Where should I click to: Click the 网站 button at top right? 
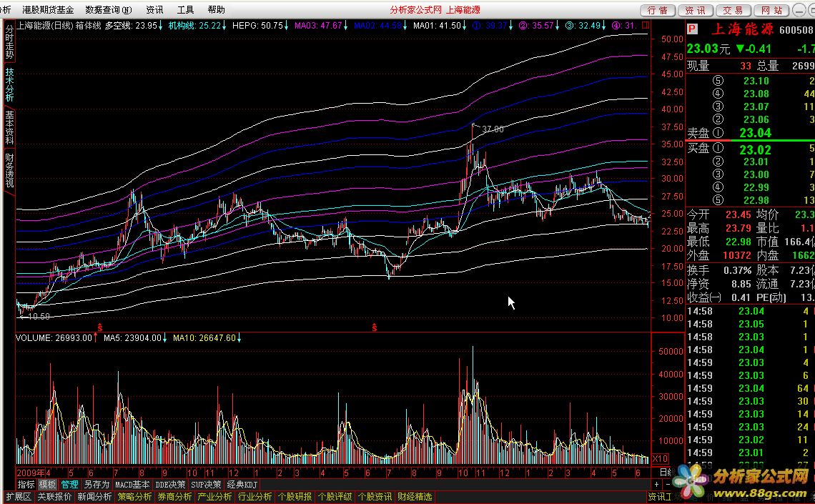[x=771, y=11]
